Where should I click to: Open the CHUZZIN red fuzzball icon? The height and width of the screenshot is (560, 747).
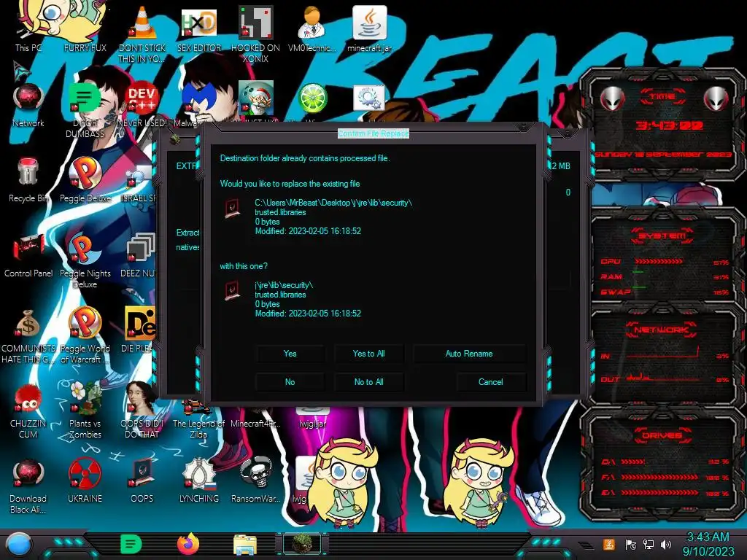click(28, 398)
